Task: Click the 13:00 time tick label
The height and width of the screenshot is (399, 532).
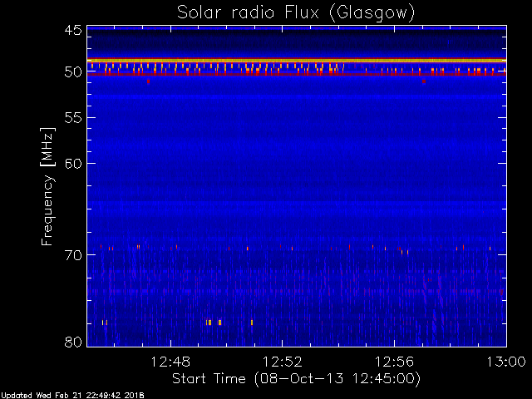Action: click(506, 362)
